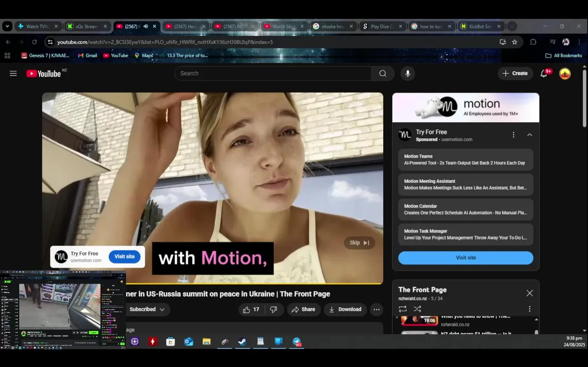Image resolution: width=588 pixels, height=367 pixels.
Task: Bookmark this page with the star icon
Action: pos(515,42)
